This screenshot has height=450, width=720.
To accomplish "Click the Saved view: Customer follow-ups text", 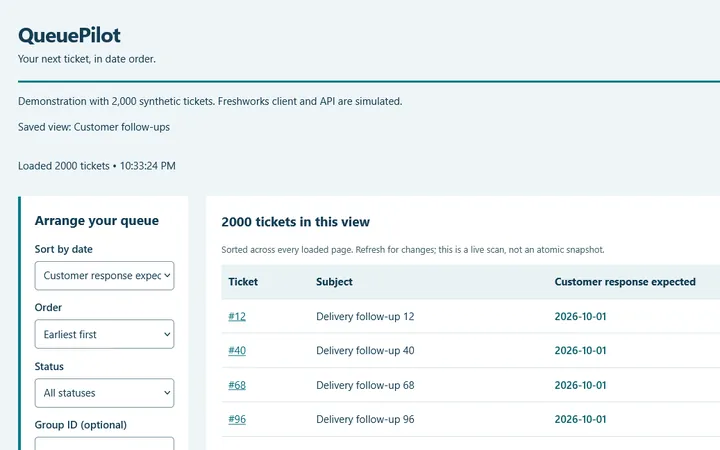I will 94,127.
